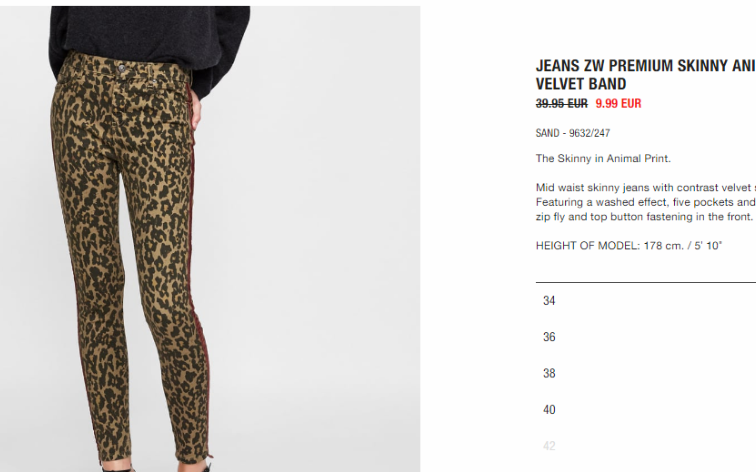This screenshot has width=756, height=472.
Task: Click the "Mid waist skinny jeans" description line
Action: (x=646, y=188)
